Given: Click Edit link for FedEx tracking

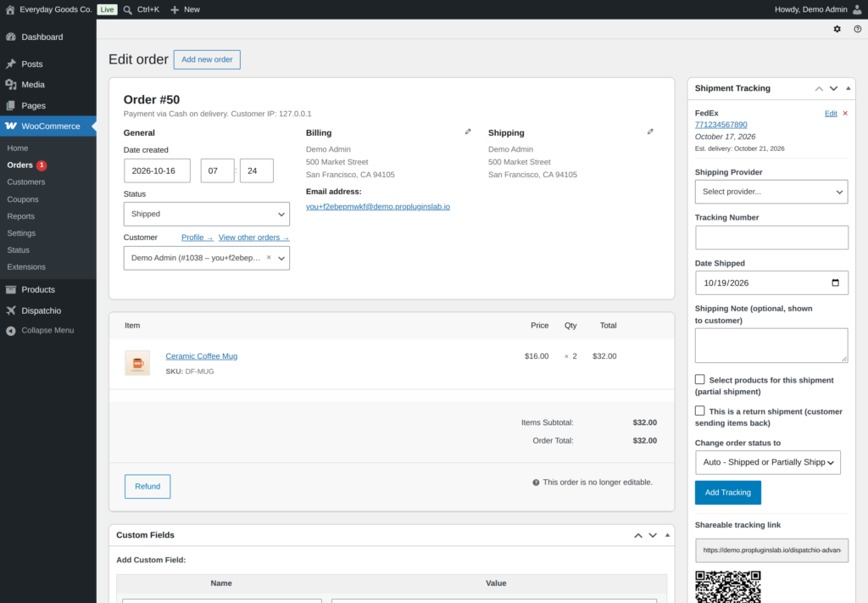Looking at the screenshot, I should click(x=831, y=114).
